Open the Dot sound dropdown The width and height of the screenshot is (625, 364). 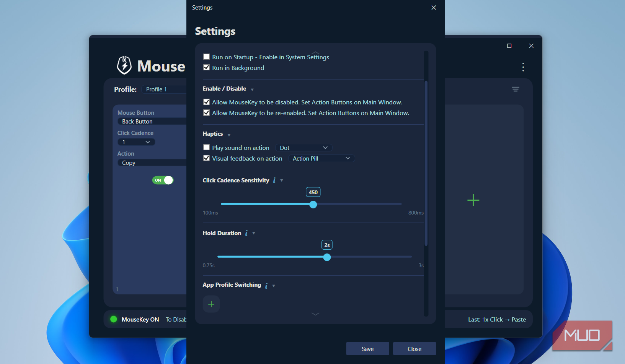pos(304,148)
